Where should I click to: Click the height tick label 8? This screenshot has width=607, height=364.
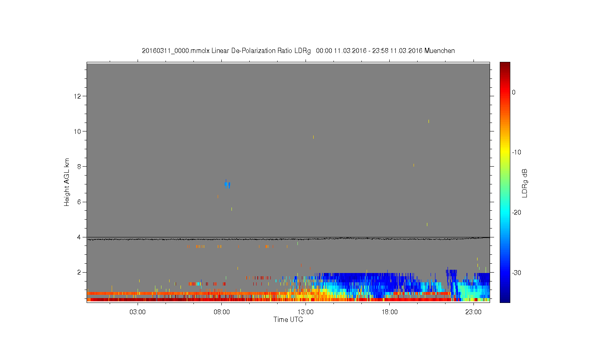click(80, 167)
